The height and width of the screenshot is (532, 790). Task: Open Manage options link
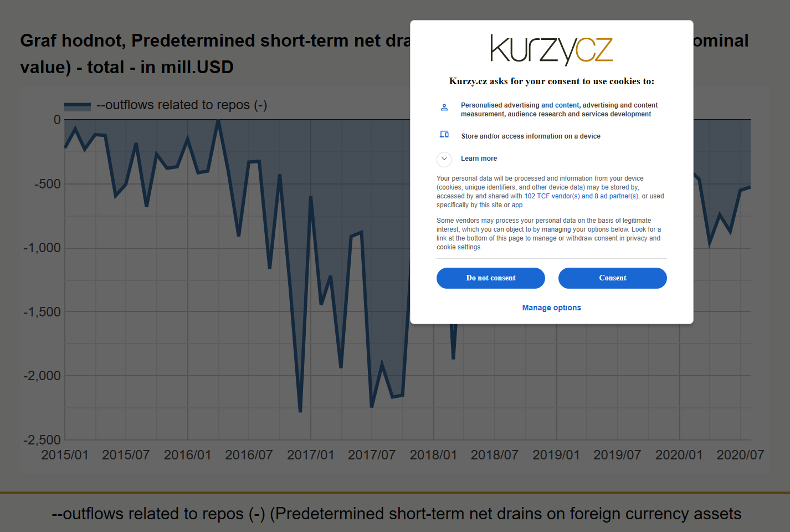pos(551,308)
